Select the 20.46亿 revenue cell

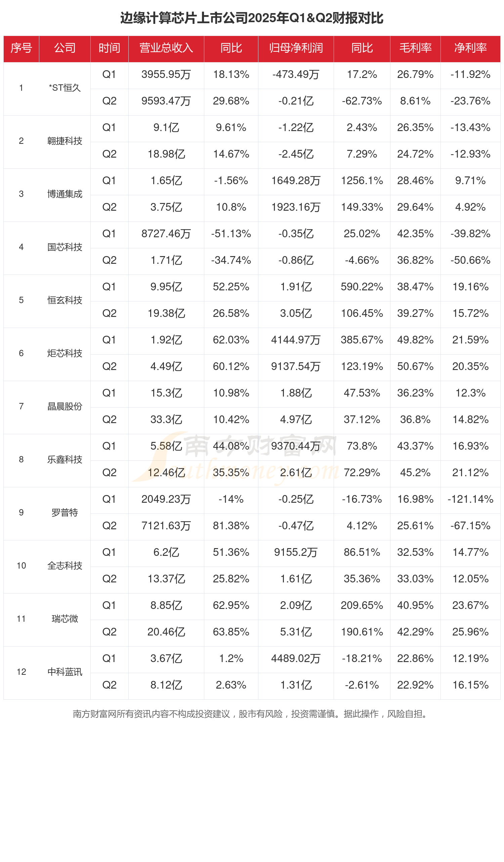[166, 631]
